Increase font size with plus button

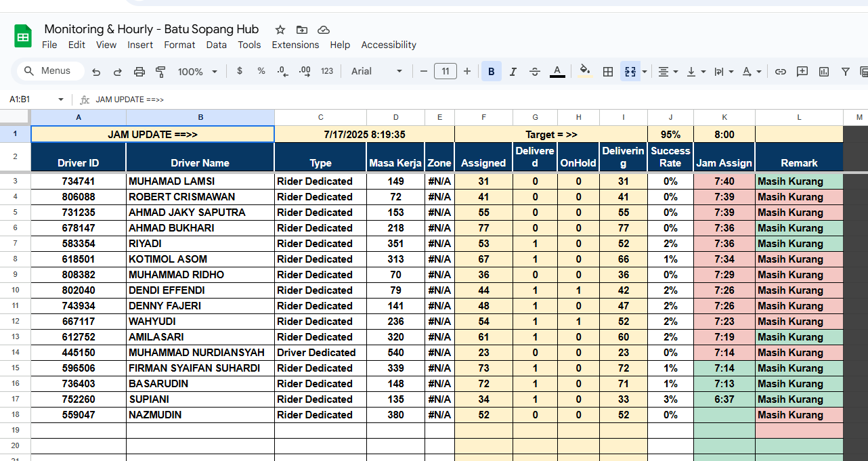click(x=467, y=71)
